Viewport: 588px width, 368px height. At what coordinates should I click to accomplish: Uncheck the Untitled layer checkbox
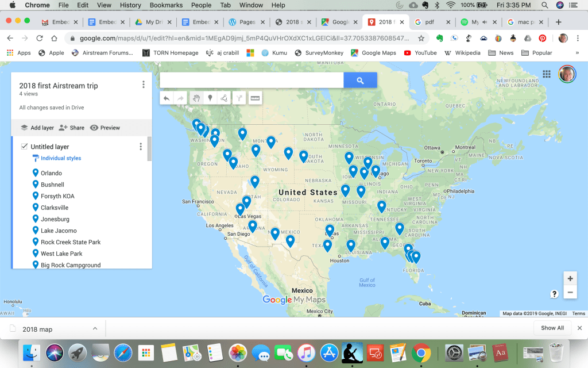tap(24, 147)
